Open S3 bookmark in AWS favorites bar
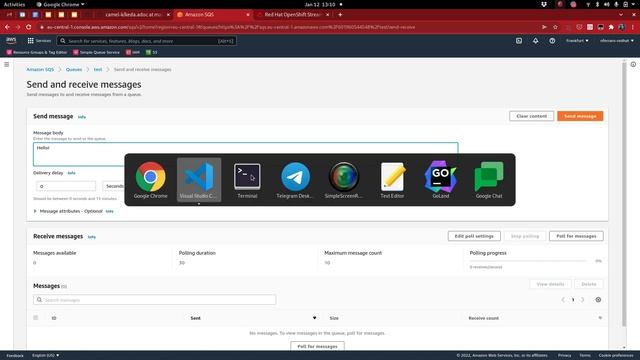Screen dimensions: 640x360 [152, 52]
